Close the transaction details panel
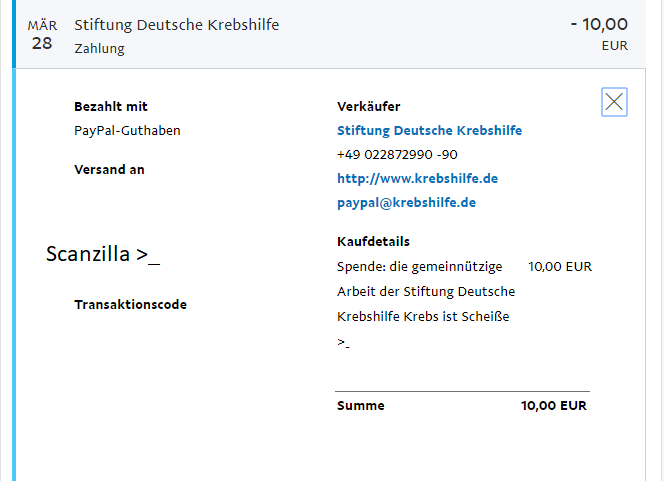Screen dimensions: 664x481 point(614,102)
